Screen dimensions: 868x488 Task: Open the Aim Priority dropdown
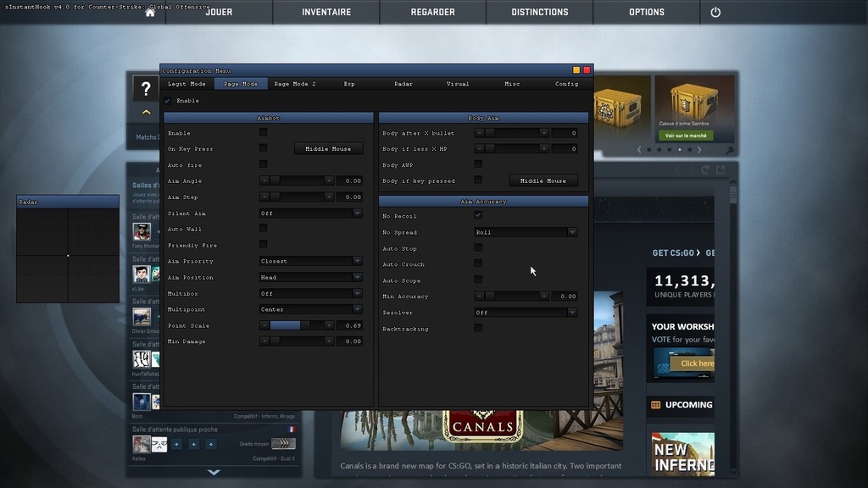[x=310, y=261]
